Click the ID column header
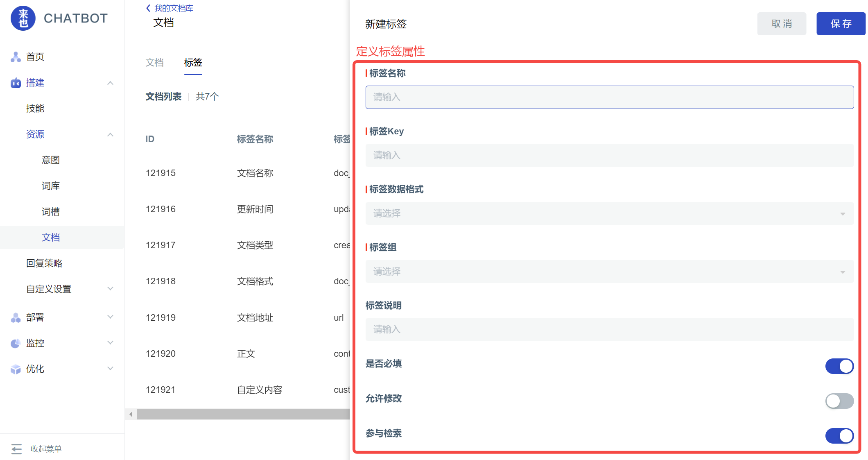This screenshot has height=460, width=868. tap(150, 139)
